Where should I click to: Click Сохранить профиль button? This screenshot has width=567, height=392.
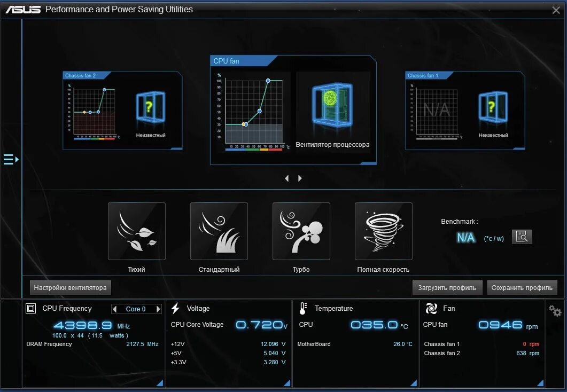coord(522,288)
